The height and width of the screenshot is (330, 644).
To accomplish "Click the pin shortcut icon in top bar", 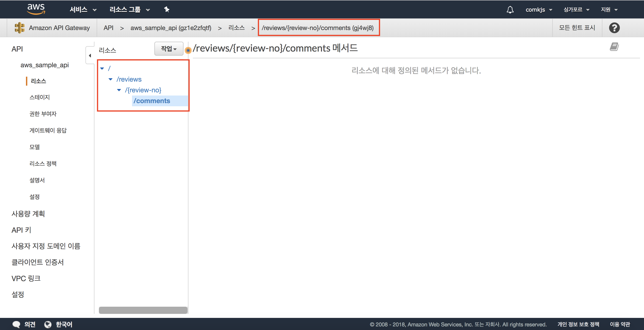I will [x=166, y=9].
